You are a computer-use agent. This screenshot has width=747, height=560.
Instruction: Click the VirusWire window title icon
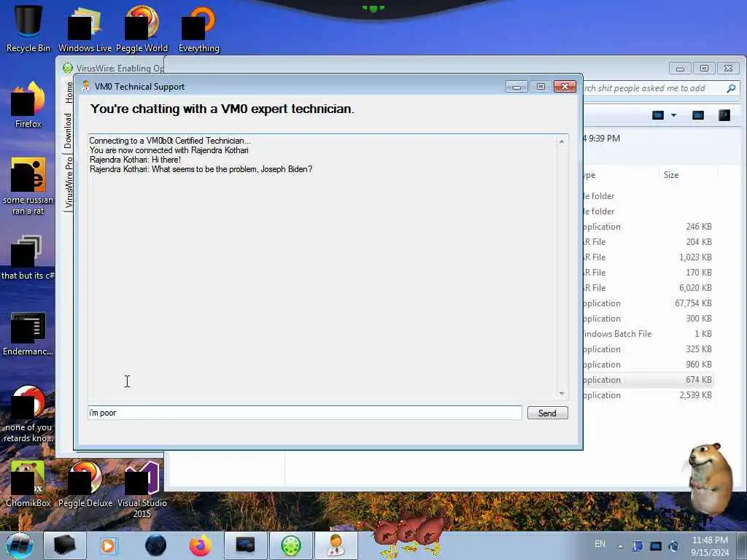pyautogui.click(x=68, y=68)
